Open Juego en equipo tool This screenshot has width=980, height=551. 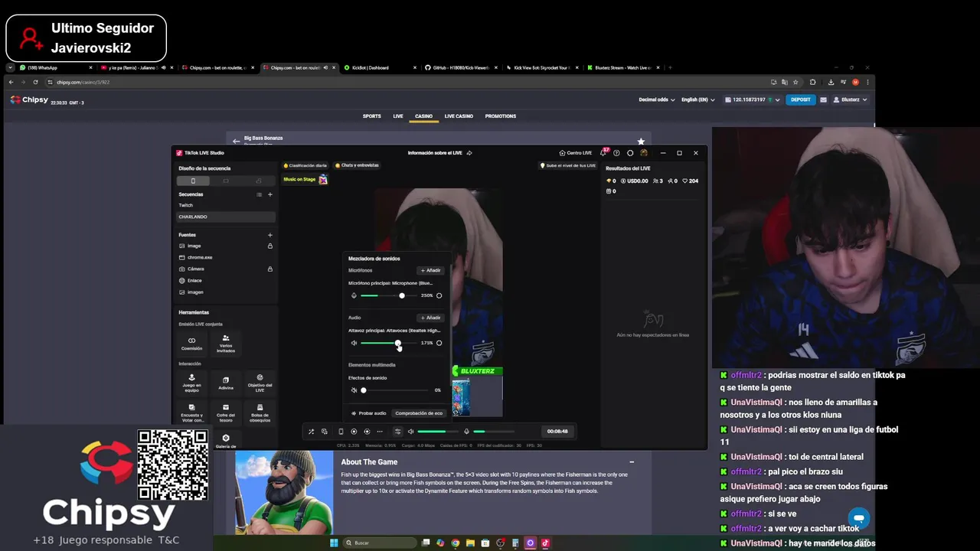click(191, 383)
